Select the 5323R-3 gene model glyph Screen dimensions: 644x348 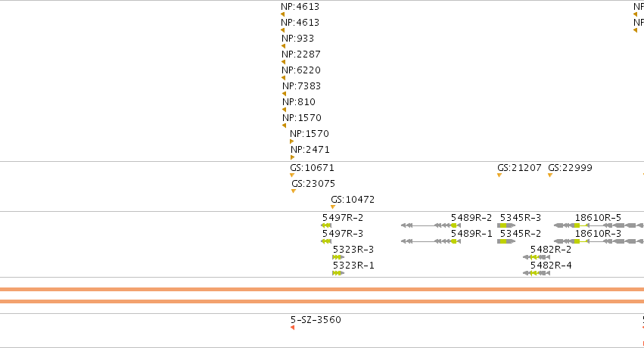click(x=338, y=257)
